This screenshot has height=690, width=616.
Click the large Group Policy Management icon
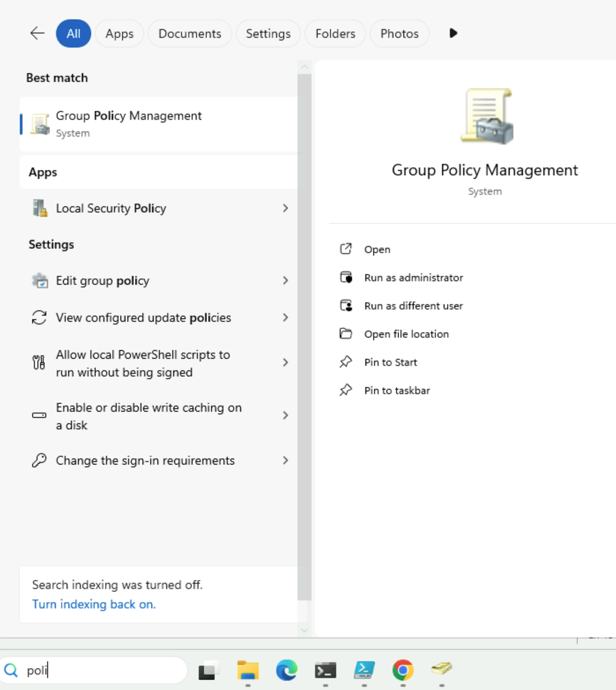pos(486,116)
